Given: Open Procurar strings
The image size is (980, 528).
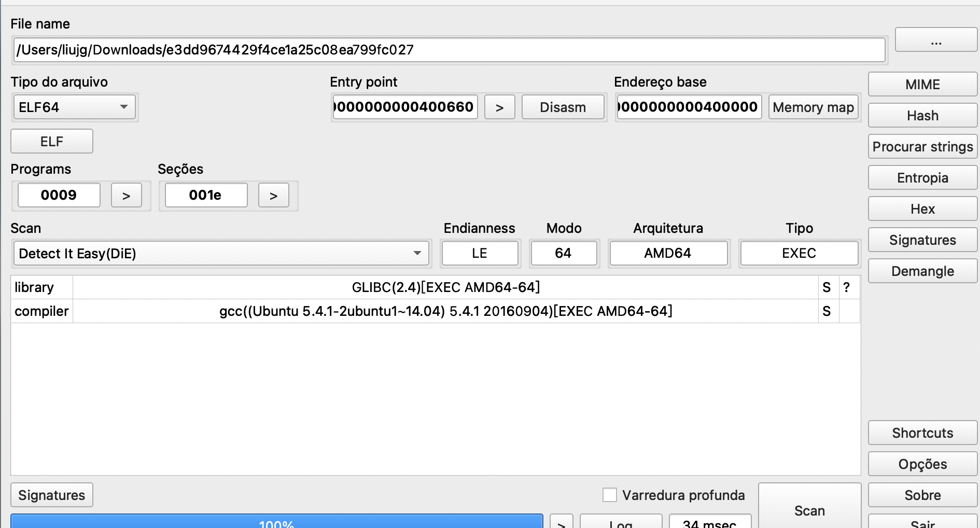Looking at the screenshot, I should tap(922, 147).
